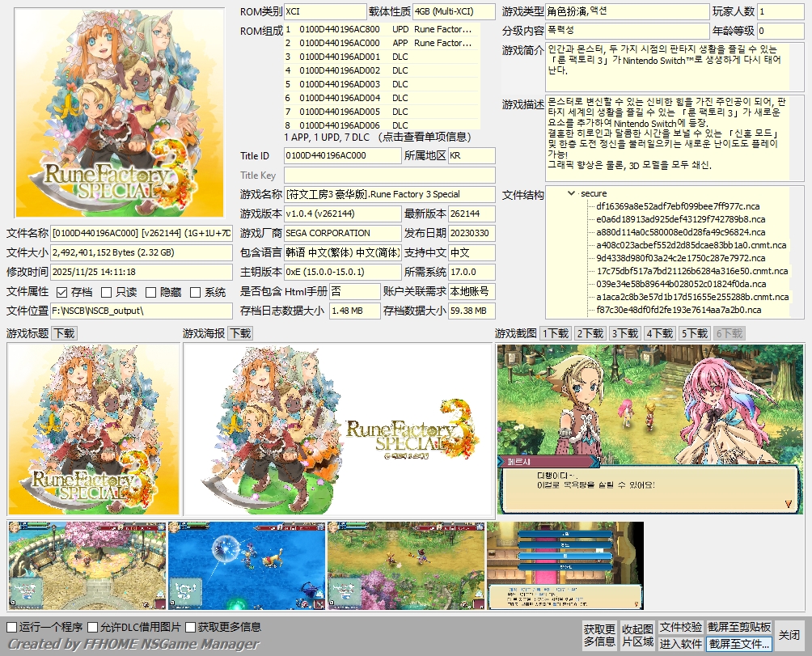
Task: Select DLC row 0100D440196AD001
Action: (382, 57)
